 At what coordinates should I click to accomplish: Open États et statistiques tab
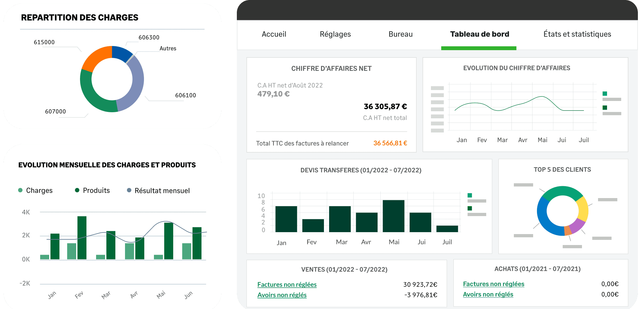pyautogui.click(x=577, y=34)
